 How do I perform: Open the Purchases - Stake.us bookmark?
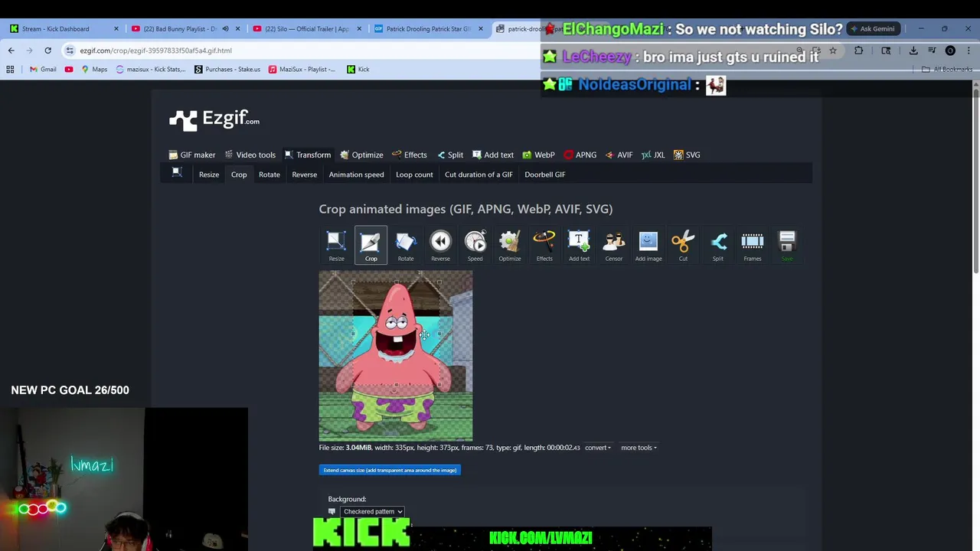pyautogui.click(x=227, y=69)
